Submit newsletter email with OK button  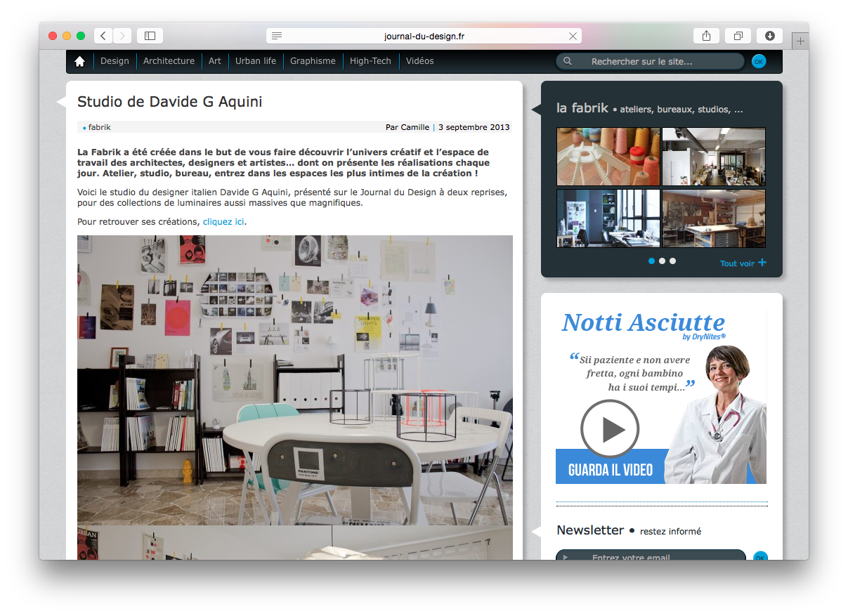(x=760, y=558)
